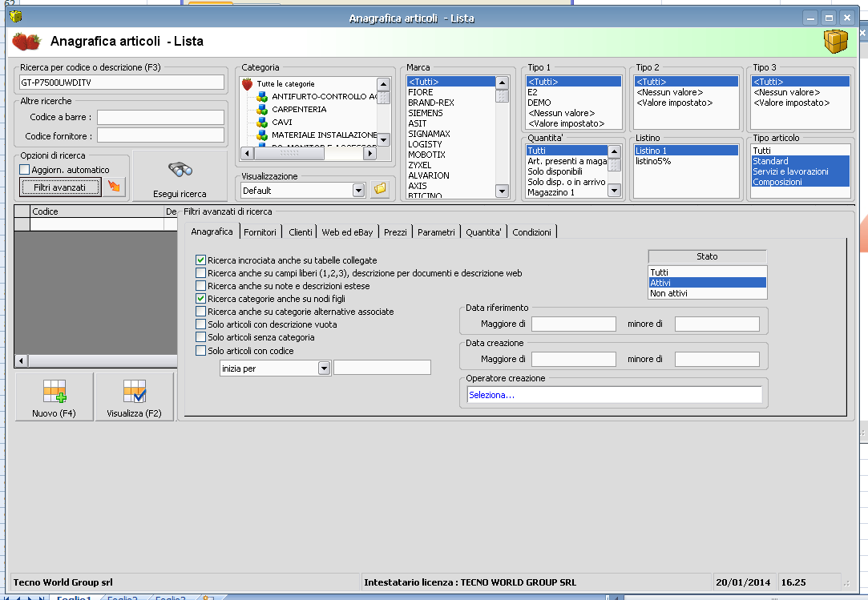
Task: Uncheck Ricerca incrociata anche su tabelle collegate
Action: pos(201,260)
